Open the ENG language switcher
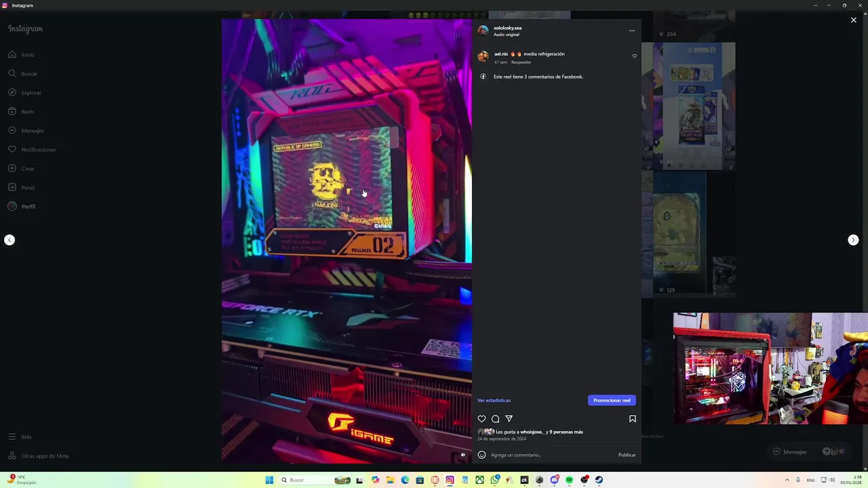Image resolution: width=868 pixels, height=488 pixels. pyautogui.click(x=810, y=480)
